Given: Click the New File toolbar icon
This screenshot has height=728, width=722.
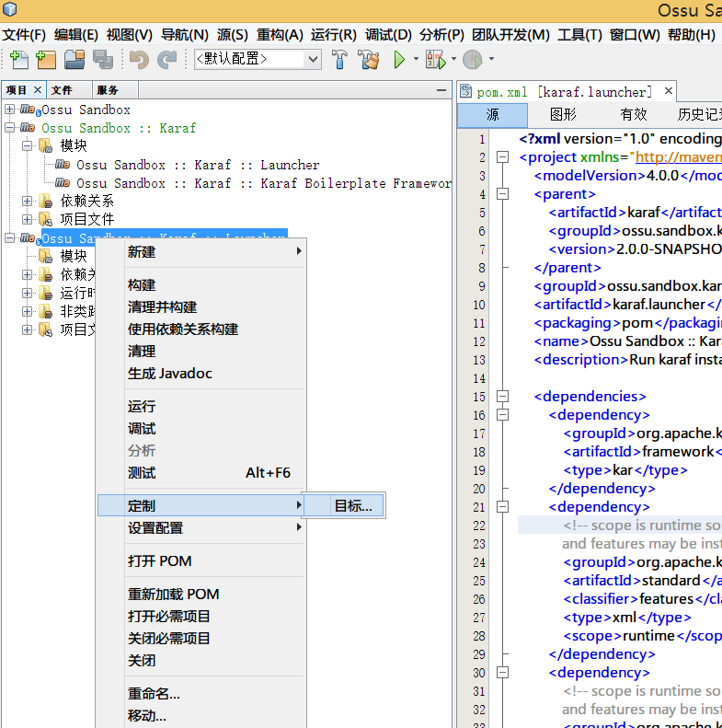Looking at the screenshot, I should tap(18, 60).
